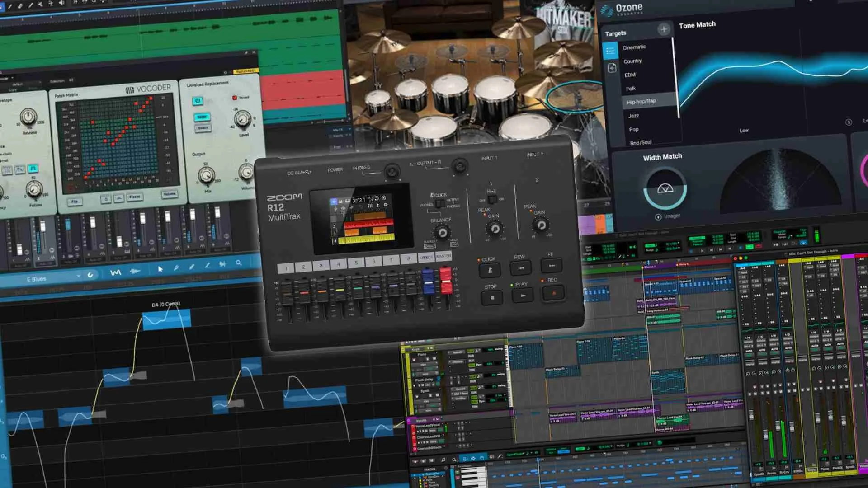Click the Width Match Imager gauge icon
The width and height of the screenshot is (868, 488).
(x=665, y=189)
